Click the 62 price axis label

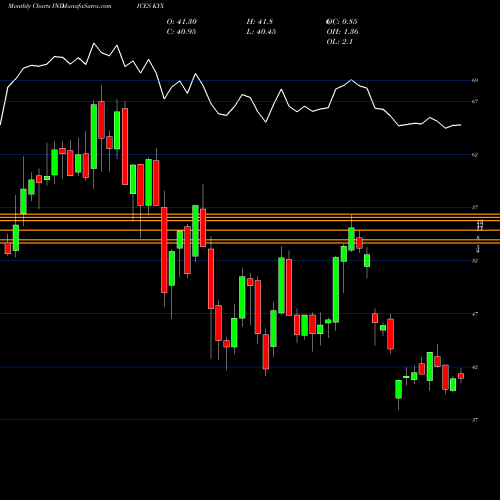[475, 155]
